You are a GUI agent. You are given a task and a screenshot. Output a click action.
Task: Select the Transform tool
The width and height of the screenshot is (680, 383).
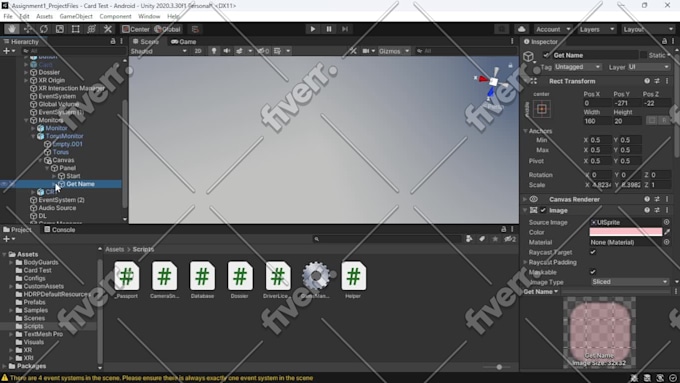(92, 29)
